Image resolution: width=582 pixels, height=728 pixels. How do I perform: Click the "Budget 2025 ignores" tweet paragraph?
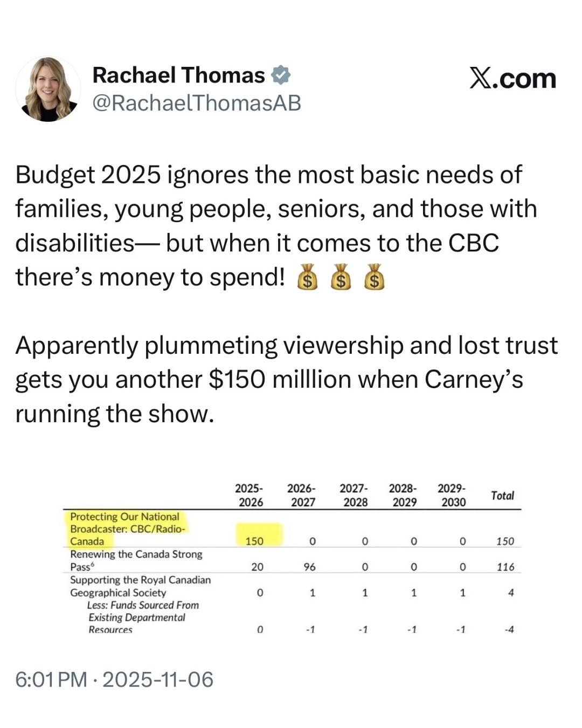(276, 226)
